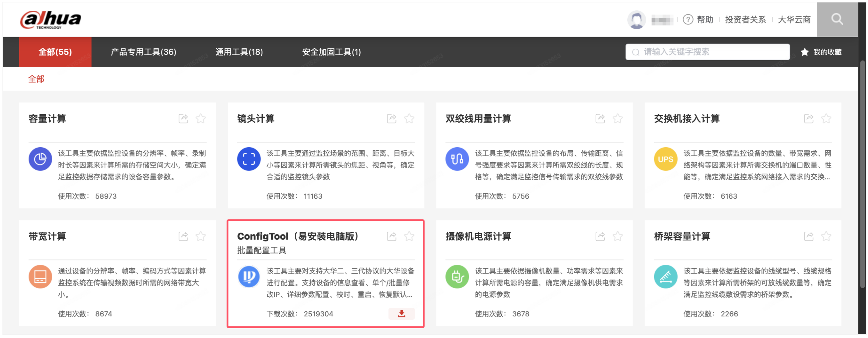Click the 容量计算 pie chart icon
Viewport: 868px width, 338px height.
40,159
